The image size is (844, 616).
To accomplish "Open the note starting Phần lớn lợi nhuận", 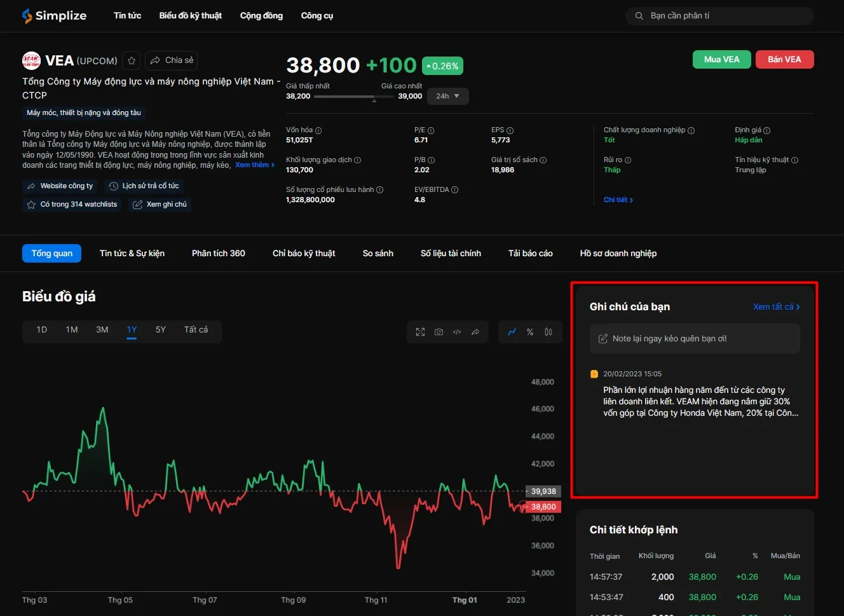I will click(701, 402).
